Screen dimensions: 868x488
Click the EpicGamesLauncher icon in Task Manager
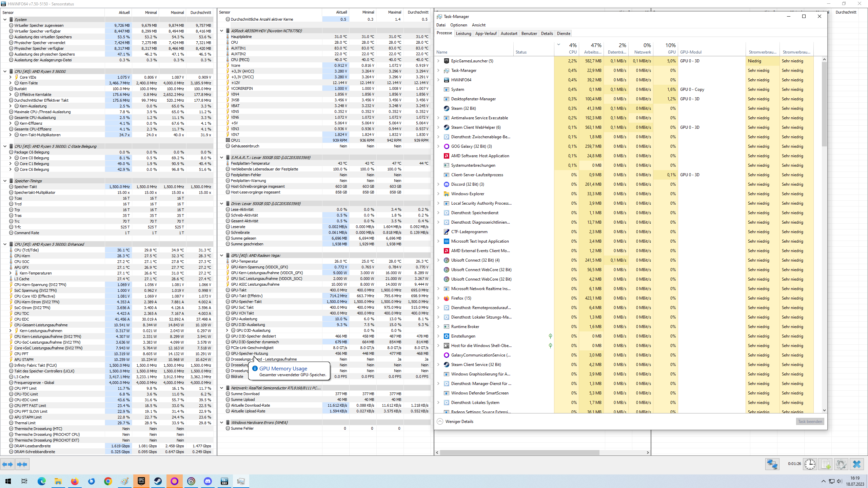(447, 61)
